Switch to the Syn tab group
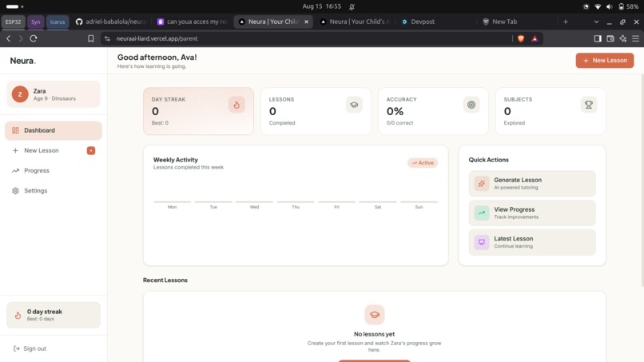The image size is (644, 362). point(36,22)
